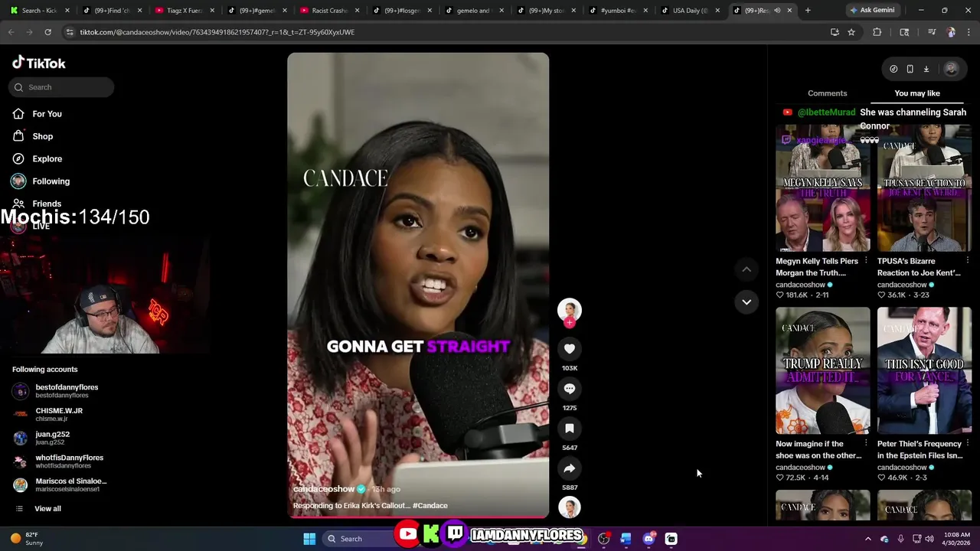980x551 pixels.
Task: Open options dots for TPUSA video
Action: [x=968, y=261]
